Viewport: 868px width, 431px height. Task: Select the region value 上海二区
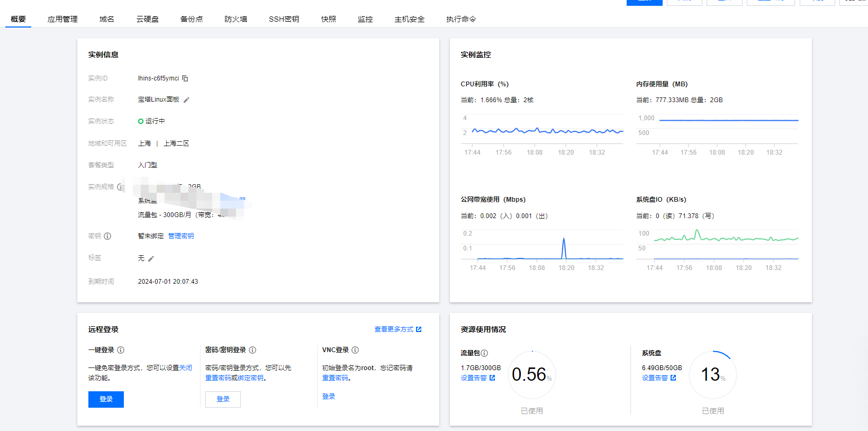(x=176, y=143)
